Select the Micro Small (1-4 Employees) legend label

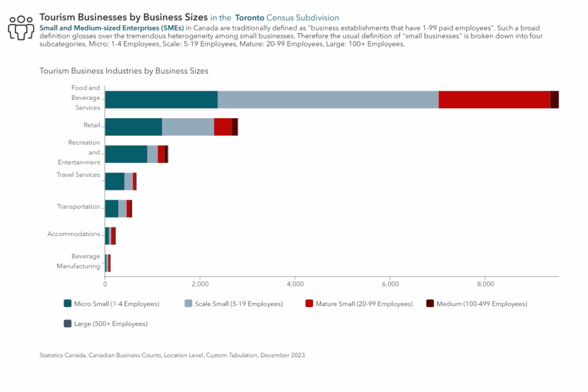click(117, 304)
